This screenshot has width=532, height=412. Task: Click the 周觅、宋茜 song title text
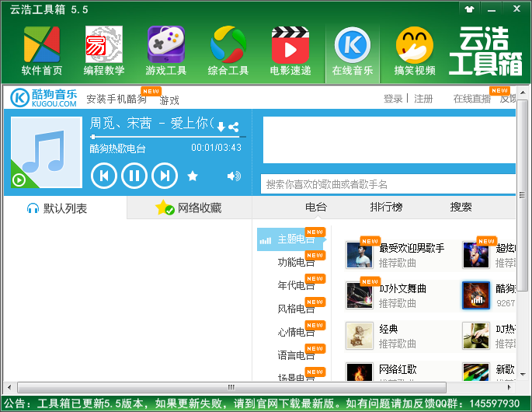pyautogui.click(x=151, y=124)
